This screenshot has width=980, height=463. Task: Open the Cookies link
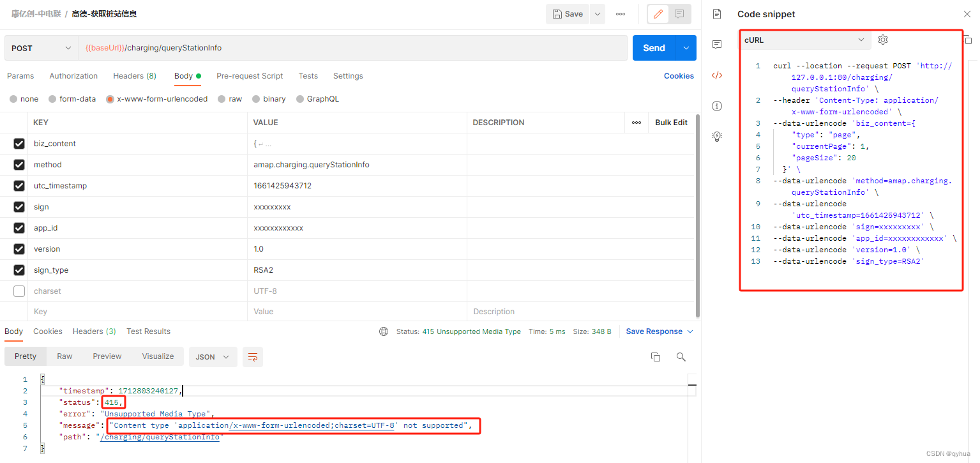pos(679,75)
